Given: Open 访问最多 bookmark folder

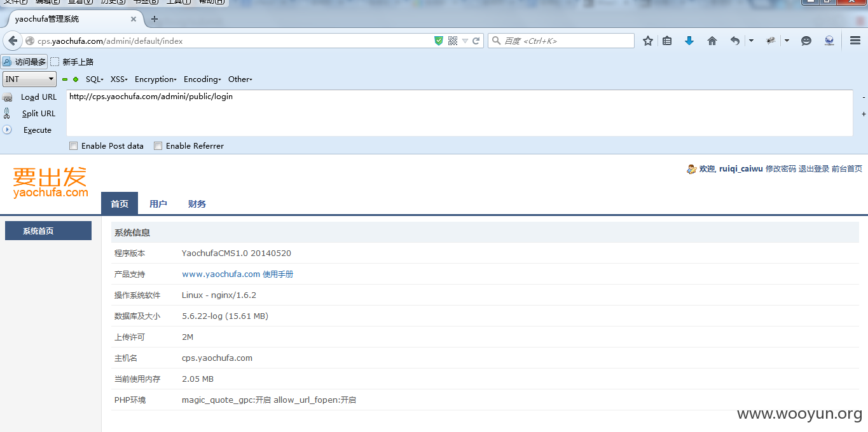Looking at the screenshot, I should tap(24, 62).
